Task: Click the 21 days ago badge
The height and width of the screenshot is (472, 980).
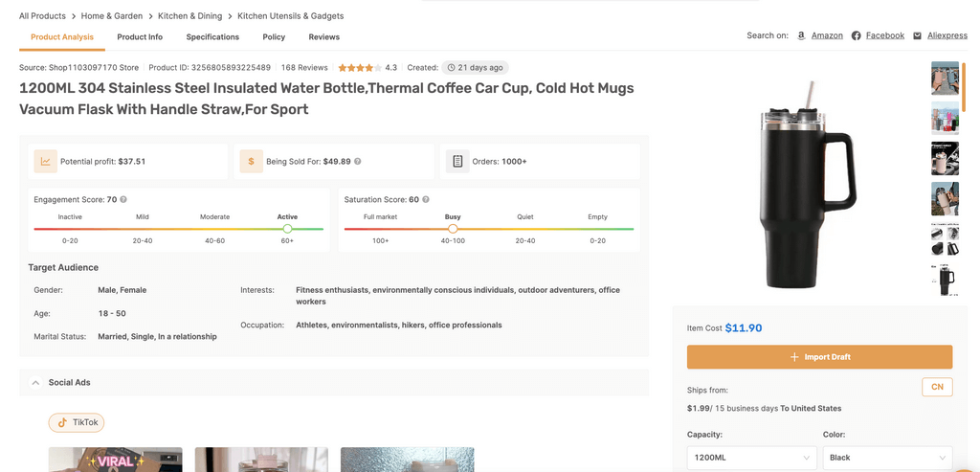Action: point(475,68)
